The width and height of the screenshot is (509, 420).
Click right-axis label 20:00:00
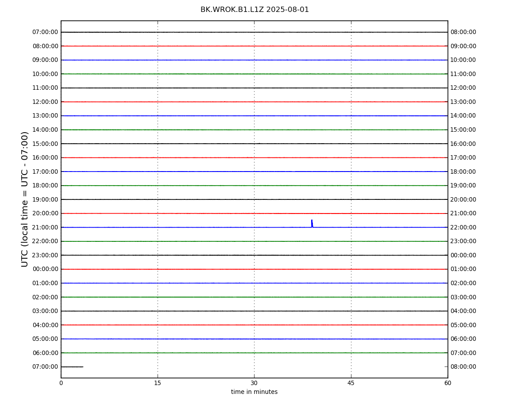(x=463, y=199)
